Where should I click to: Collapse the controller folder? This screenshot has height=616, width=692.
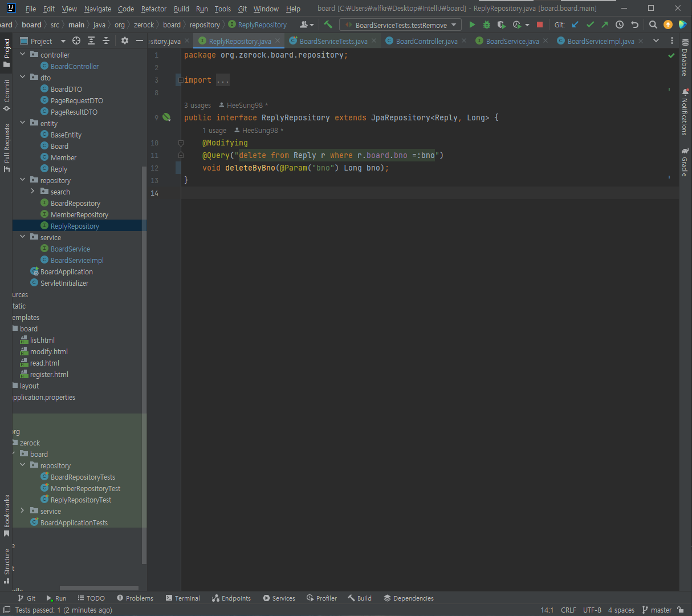23,54
